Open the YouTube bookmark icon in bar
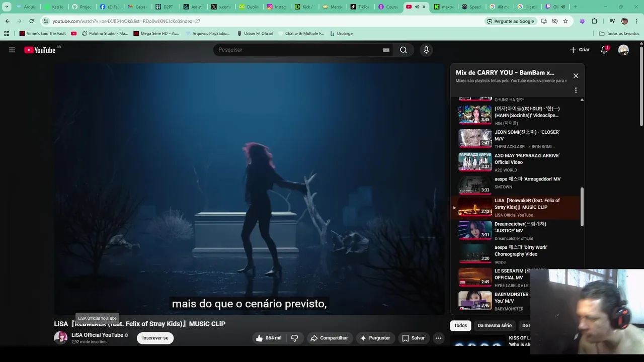Screen dimensions: 644x362 click(x=74, y=34)
